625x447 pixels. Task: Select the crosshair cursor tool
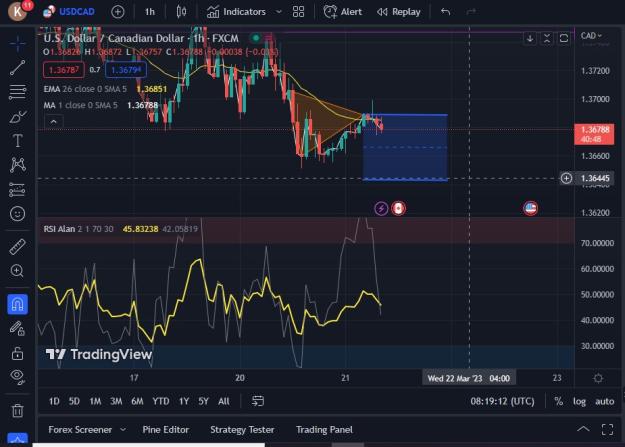tap(18, 43)
